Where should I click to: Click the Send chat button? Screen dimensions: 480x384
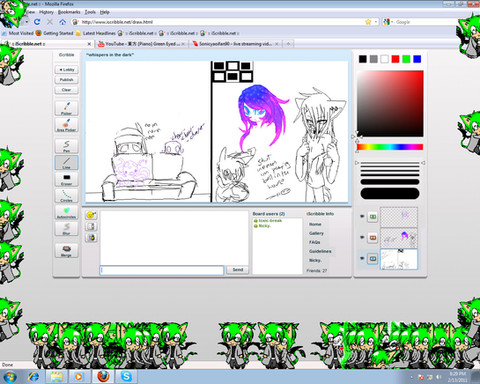coord(237,270)
